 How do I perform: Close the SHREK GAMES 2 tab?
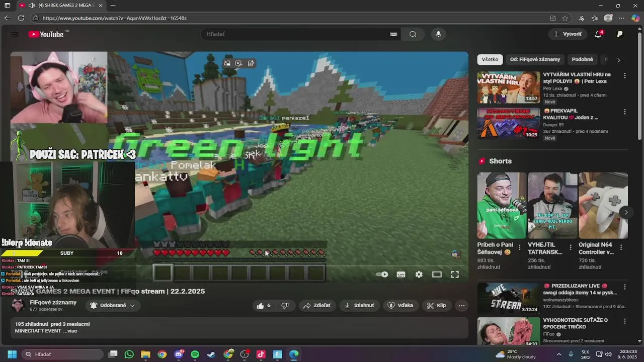[100, 5]
